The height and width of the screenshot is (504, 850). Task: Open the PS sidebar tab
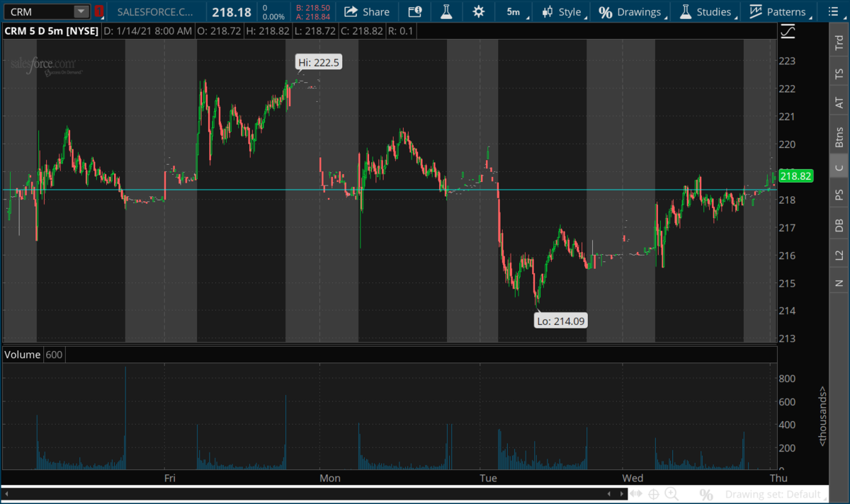[839, 195]
